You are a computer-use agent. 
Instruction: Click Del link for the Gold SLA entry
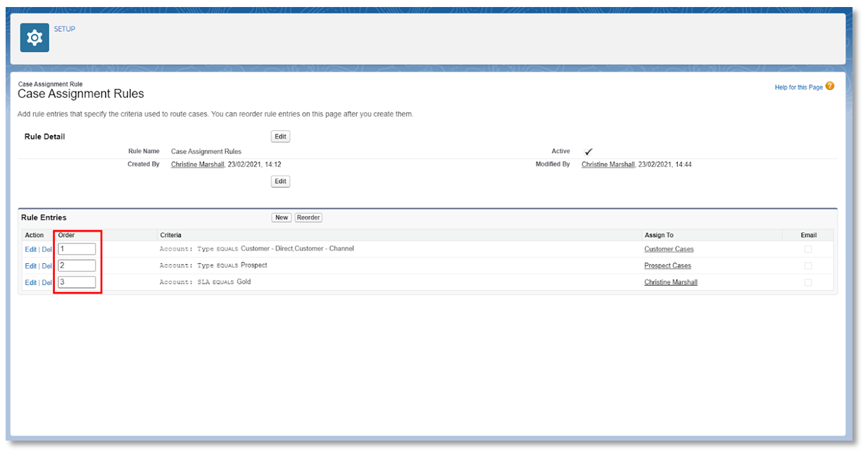click(46, 283)
